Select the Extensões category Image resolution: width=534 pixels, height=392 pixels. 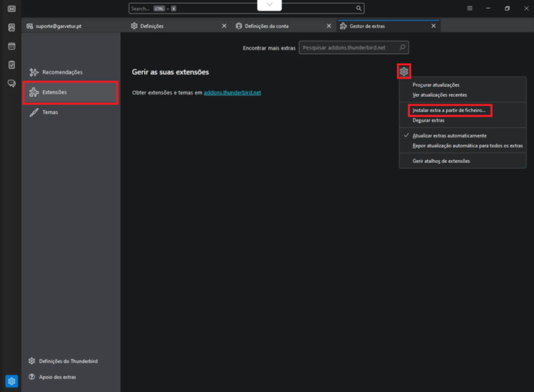[71, 92]
